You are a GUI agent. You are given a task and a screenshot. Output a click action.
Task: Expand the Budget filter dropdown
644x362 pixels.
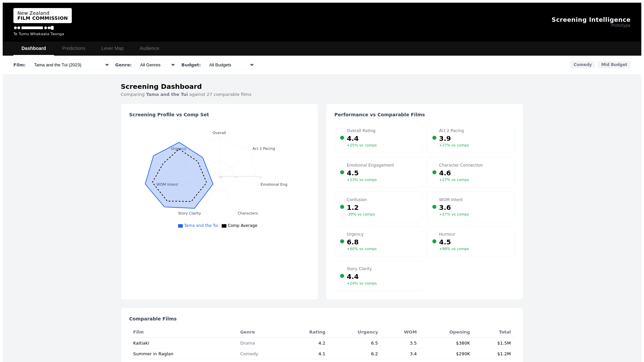click(229, 65)
